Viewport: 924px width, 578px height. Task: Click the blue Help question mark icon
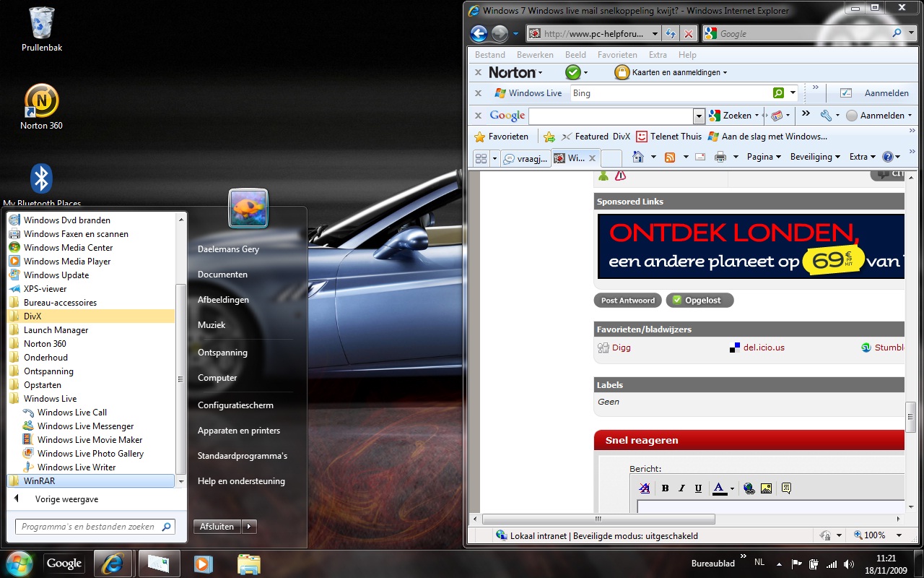[x=887, y=157]
